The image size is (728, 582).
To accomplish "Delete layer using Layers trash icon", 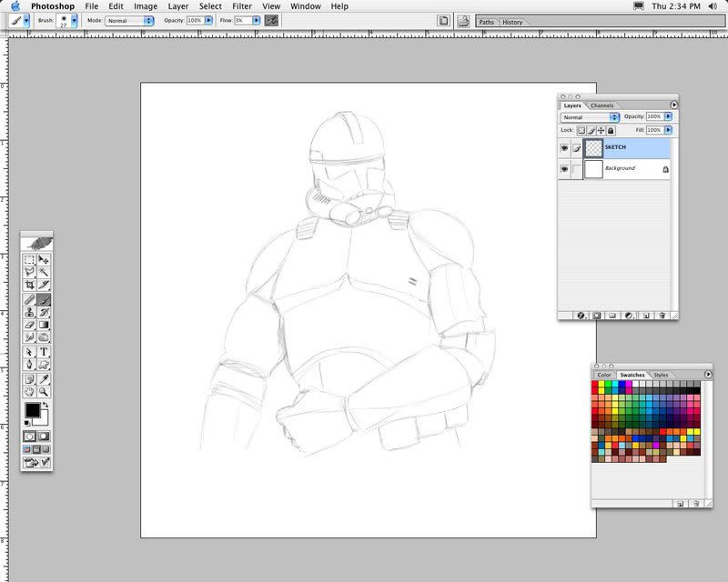I will point(662,316).
